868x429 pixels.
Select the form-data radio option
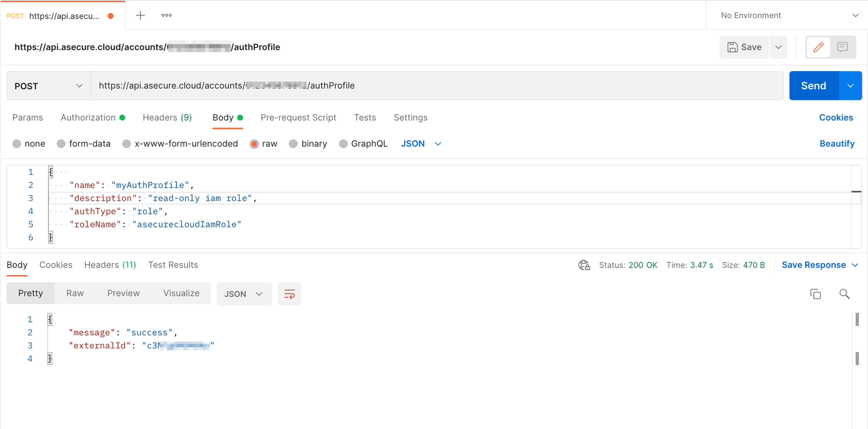click(x=61, y=144)
